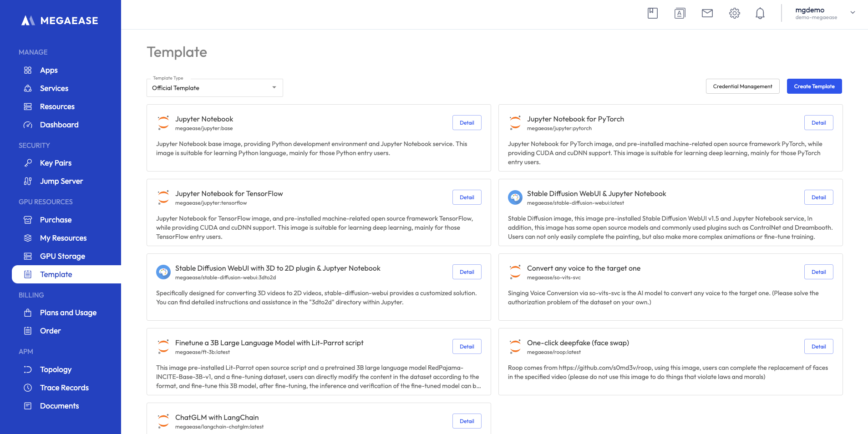The width and height of the screenshot is (868, 434).
Task: View Detail for One-click deepfake template
Action: click(818, 347)
